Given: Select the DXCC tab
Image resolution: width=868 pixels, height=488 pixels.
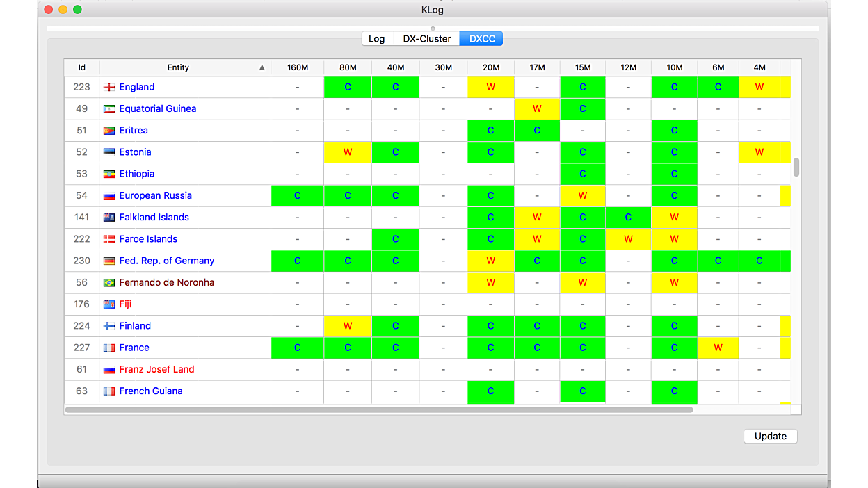Looking at the screenshot, I should (482, 39).
